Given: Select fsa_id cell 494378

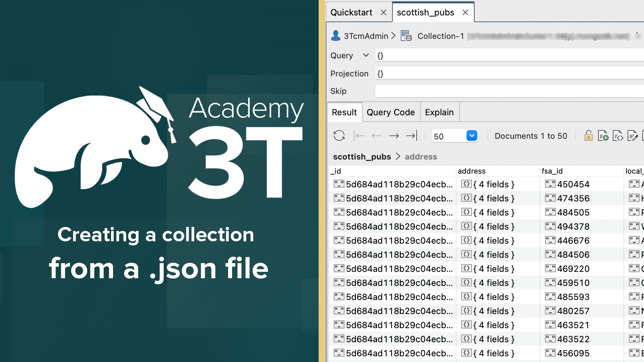Looking at the screenshot, I should tap(582, 226).
